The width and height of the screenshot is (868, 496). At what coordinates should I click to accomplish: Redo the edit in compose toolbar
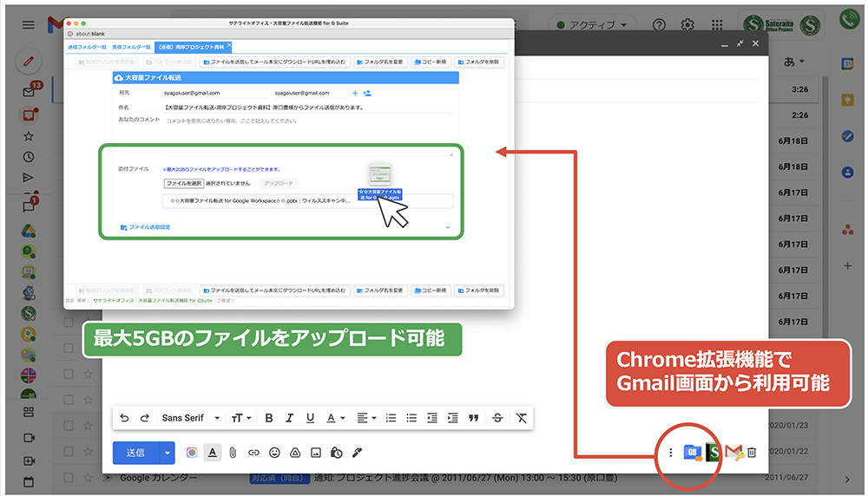[144, 418]
